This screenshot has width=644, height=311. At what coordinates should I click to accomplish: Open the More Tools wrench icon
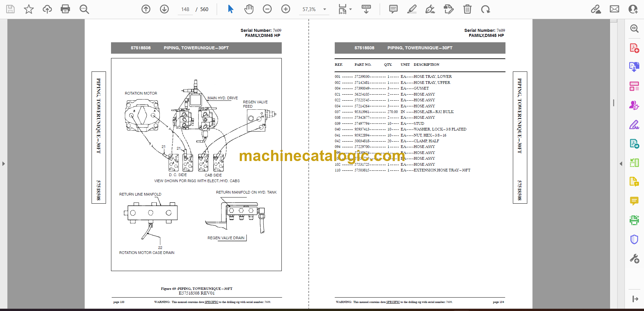pos(634,258)
